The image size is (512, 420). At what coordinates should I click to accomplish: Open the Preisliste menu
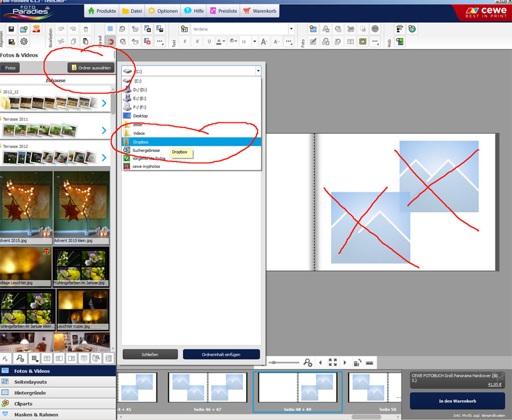pyautogui.click(x=224, y=11)
